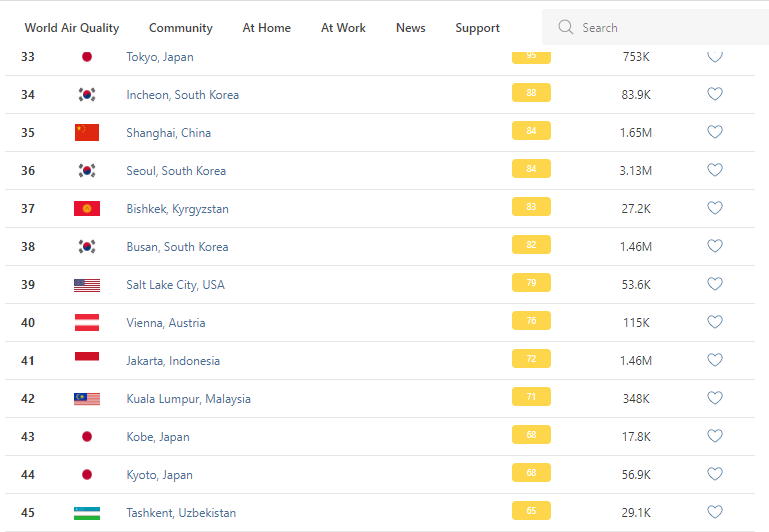Screen dimensions: 769x532
Task: Open the At Home menu
Action: [267, 28]
